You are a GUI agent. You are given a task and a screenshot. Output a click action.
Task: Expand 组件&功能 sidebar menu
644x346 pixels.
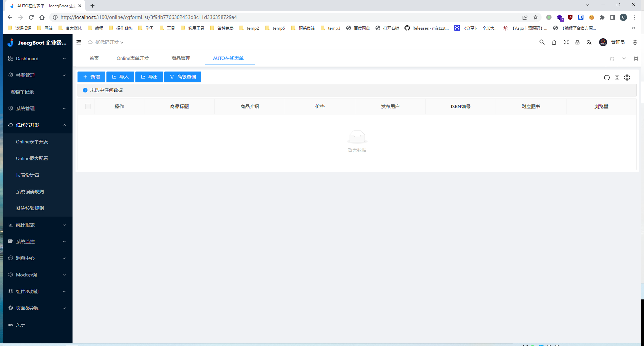point(37,291)
